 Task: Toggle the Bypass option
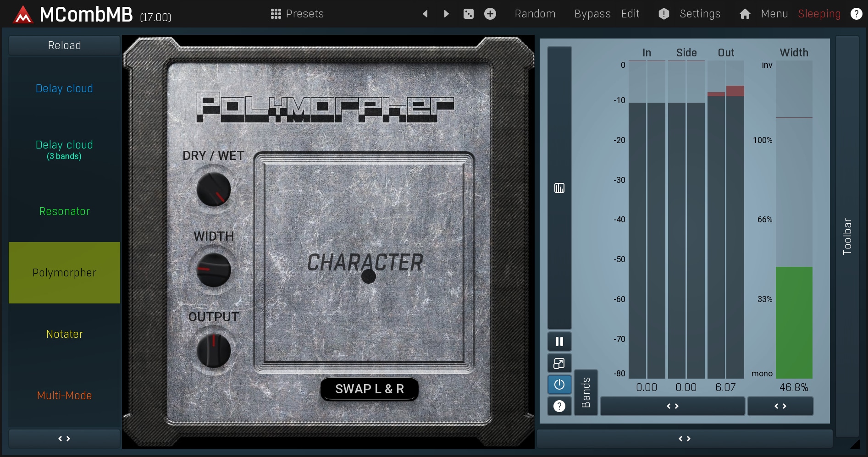point(592,14)
